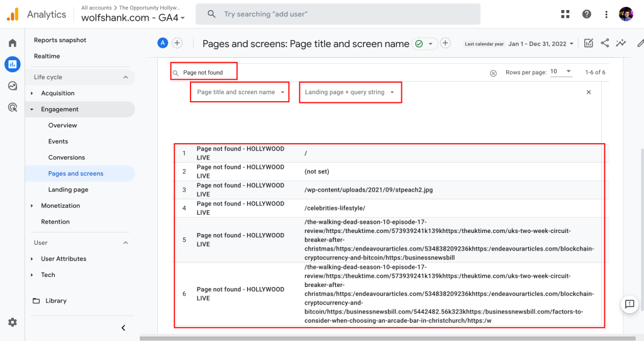This screenshot has width=644, height=341.
Task: Open the wolfshank.com - GA4 property selector
Action: (133, 18)
